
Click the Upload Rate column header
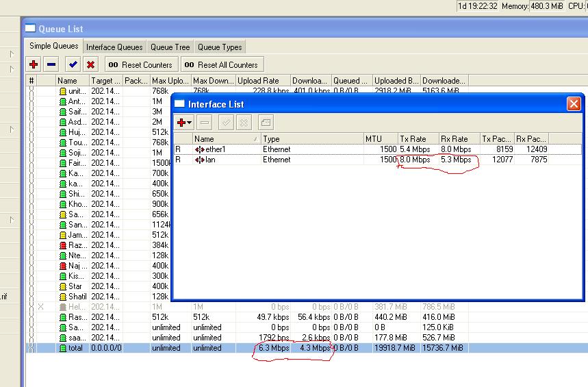264,81
